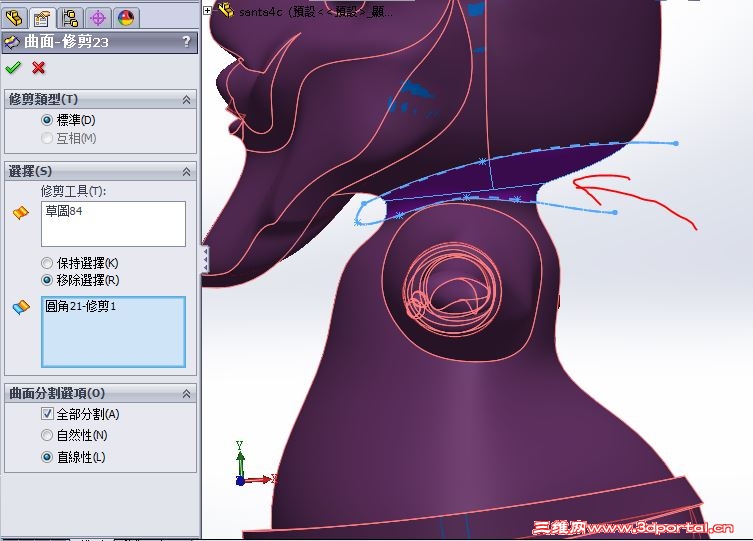The width and height of the screenshot is (753, 541).
Task: Open help for 曲面-修剪23
Action: click(186, 42)
